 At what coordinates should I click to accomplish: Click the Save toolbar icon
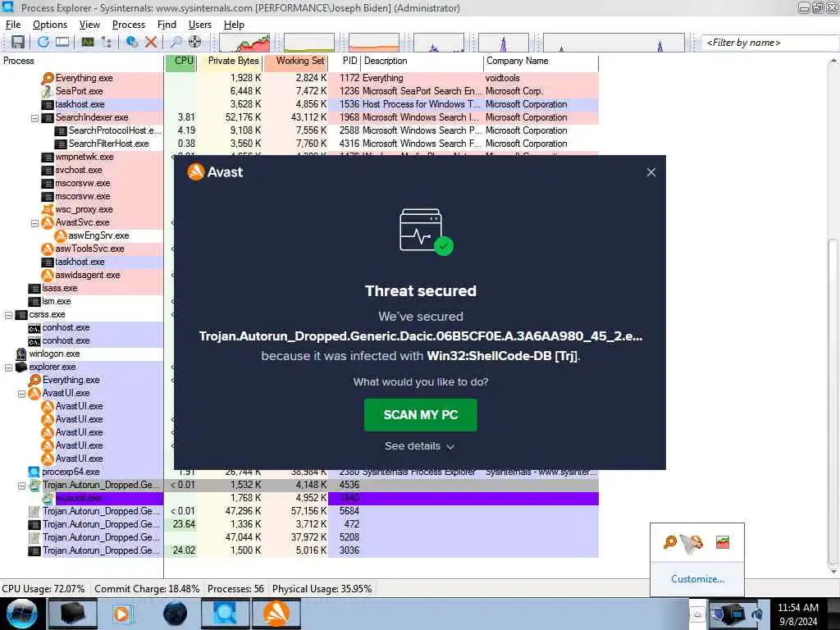pos(18,42)
